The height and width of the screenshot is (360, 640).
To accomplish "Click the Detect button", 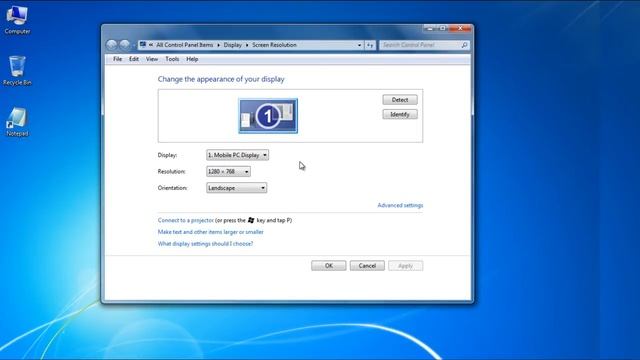I will coord(400,100).
